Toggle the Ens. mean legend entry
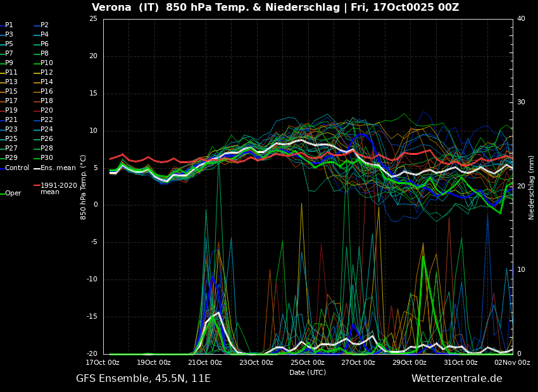Viewport: 538px width, 392px height. (58, 168)
